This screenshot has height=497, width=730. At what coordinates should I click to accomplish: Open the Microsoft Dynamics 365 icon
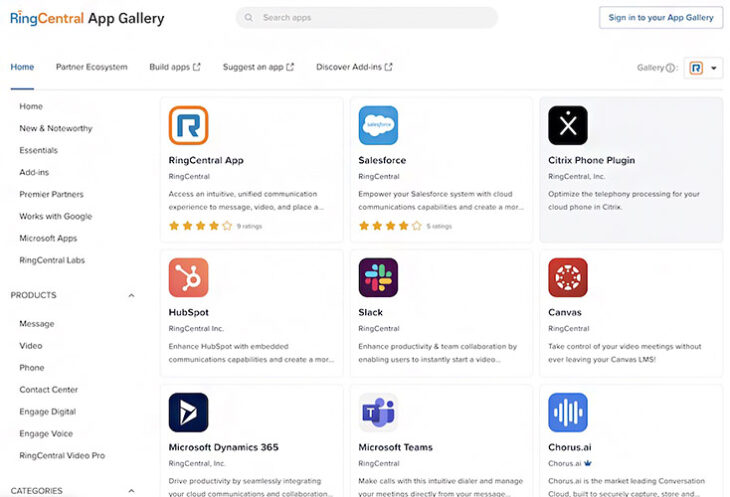188,412
